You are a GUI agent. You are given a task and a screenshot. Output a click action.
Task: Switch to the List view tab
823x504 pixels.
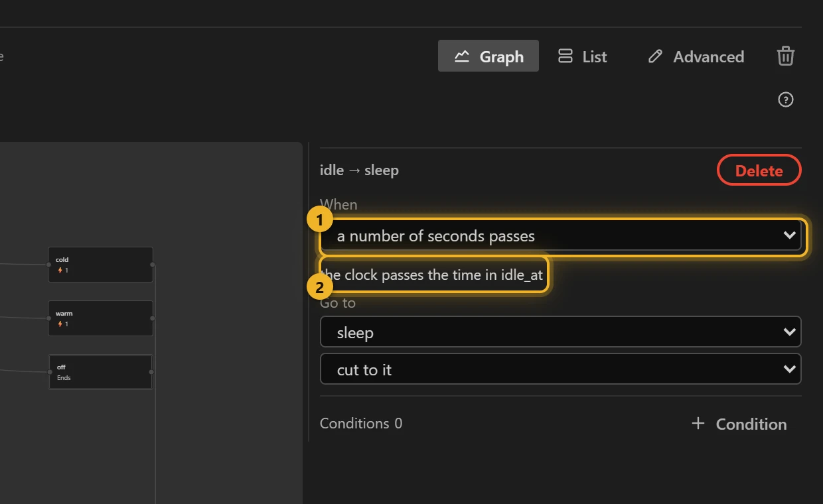(x=582, y=56)
